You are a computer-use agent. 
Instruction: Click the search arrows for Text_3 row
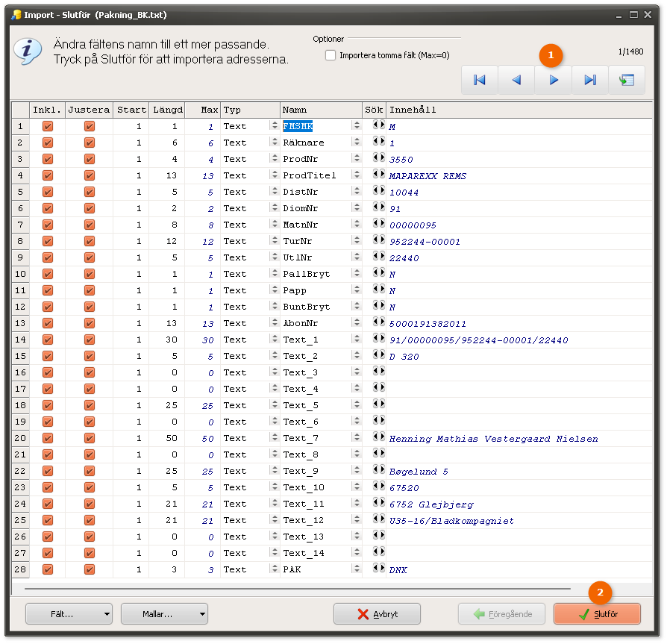(378, 371)
